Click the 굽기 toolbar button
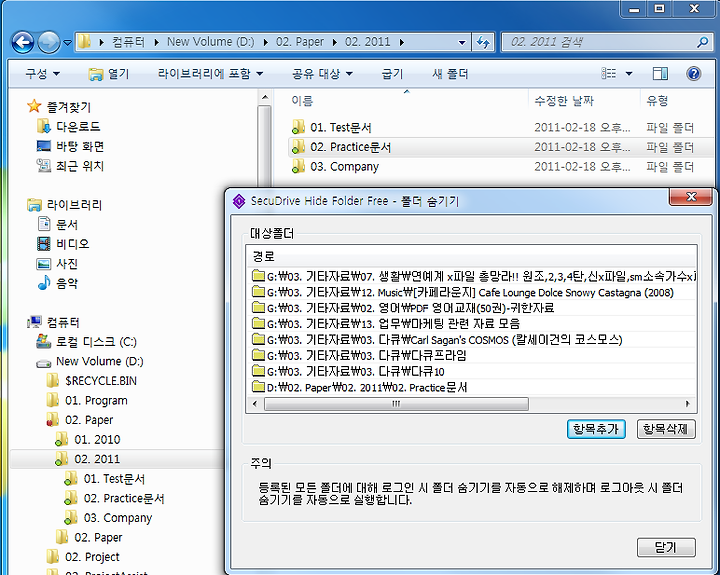This screenshot has height=575, width=720. pos(392,73)
